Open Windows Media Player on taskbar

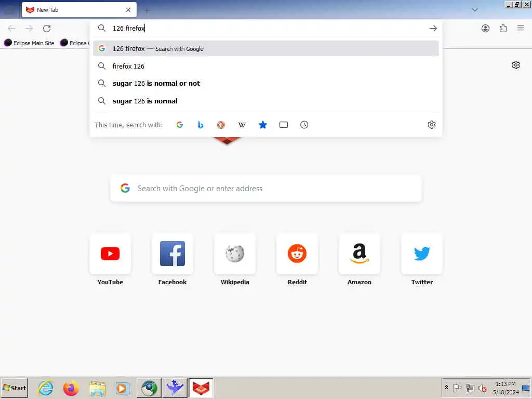(x=122, y=388)
